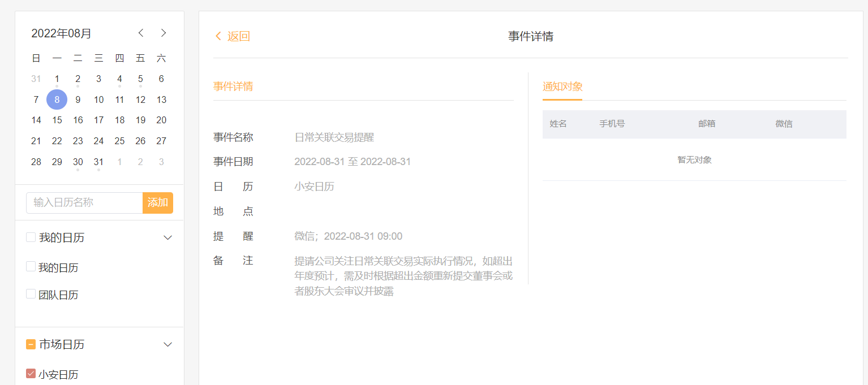Click the remark paragraph starting 提请公司关注
868x385 pixels.
(x=403, y=276)
